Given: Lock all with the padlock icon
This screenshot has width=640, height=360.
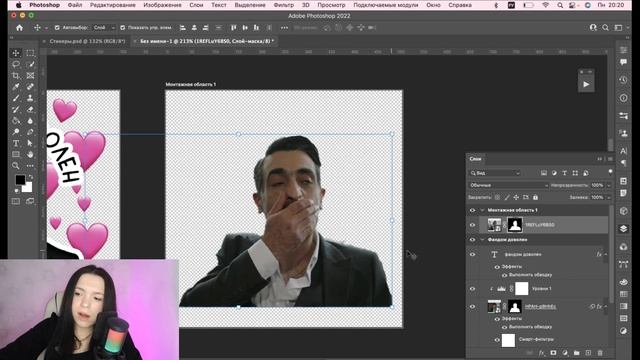Looking at the screenshot, I should [535, 198].
